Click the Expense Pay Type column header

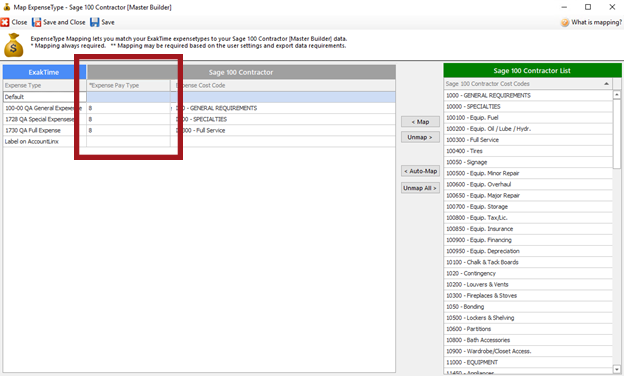(x=128, y=86)
